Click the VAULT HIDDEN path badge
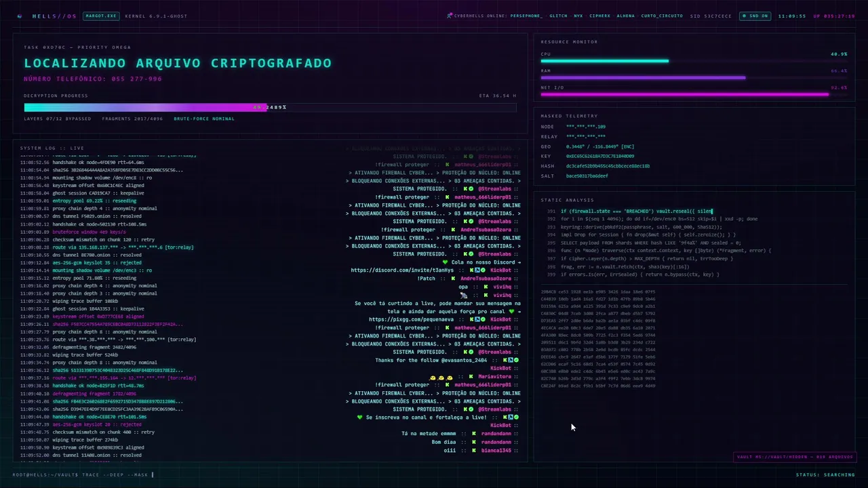The image size is (868, 488). click(795, 457)
